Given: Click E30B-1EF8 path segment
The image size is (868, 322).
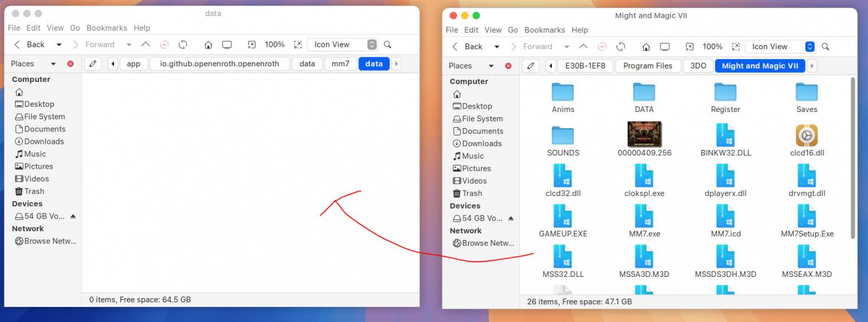Looking at the screenshot, I should tap(585, 66).
